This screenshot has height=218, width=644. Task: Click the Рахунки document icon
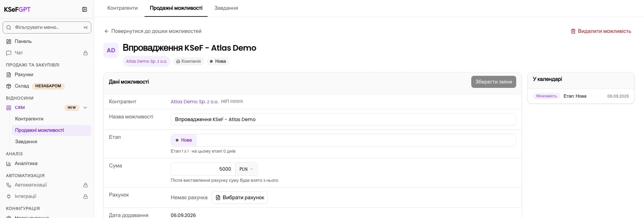(x=9, y=75)
